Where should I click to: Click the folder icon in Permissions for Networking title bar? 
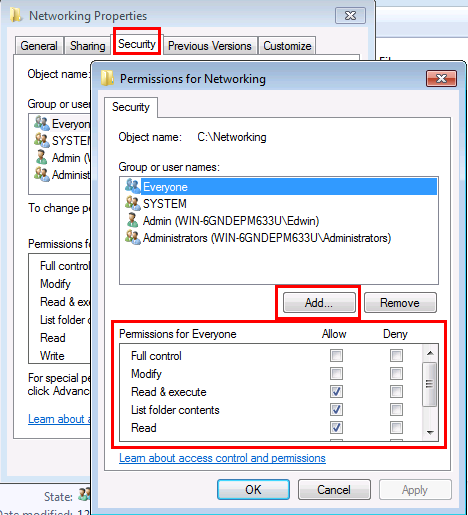coord(108,78)
